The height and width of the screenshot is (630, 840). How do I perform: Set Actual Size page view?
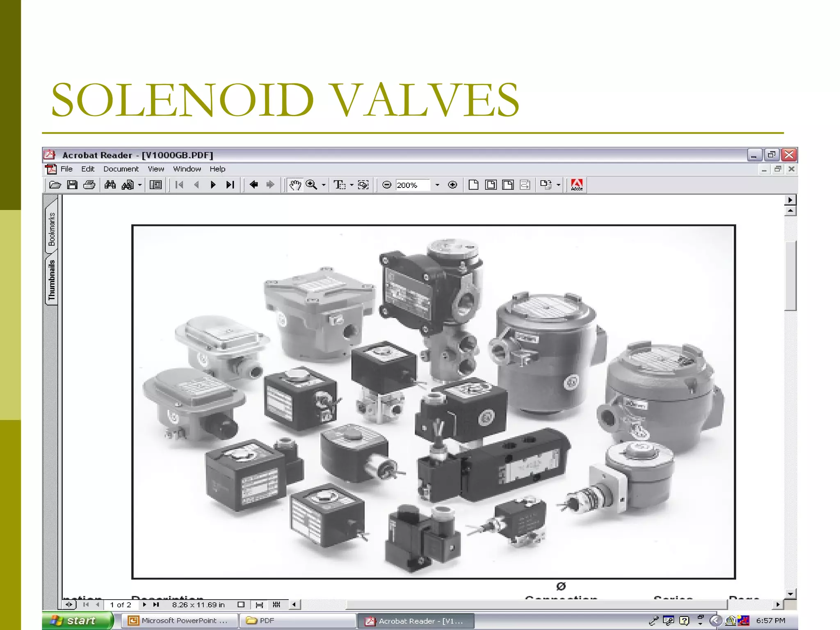click(x=474, y=185)
